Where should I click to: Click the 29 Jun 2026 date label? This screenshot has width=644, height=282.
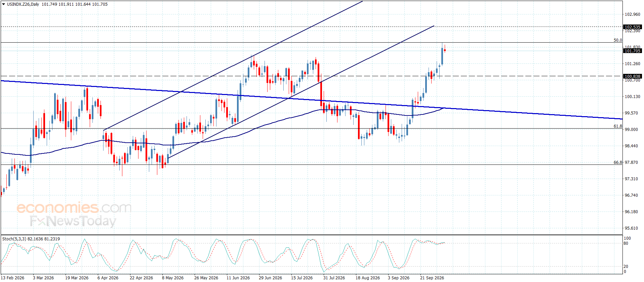[270, 278]
